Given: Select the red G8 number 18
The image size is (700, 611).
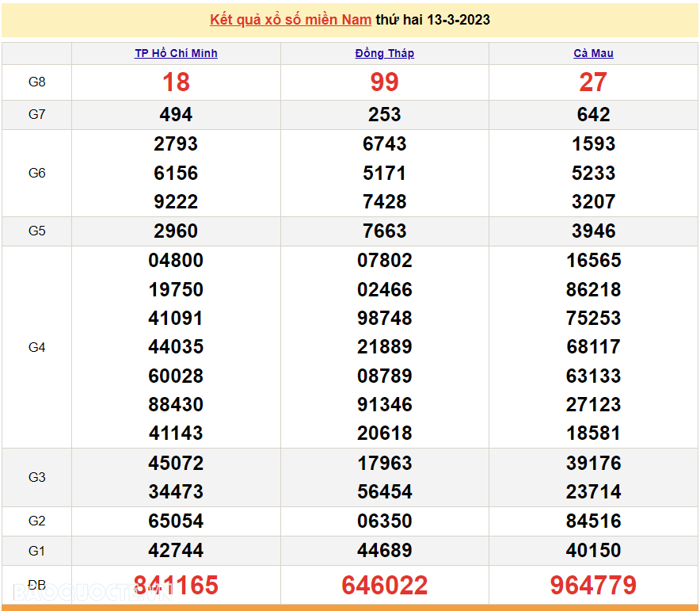Looking at the screenshot, I should pos(176,82).
